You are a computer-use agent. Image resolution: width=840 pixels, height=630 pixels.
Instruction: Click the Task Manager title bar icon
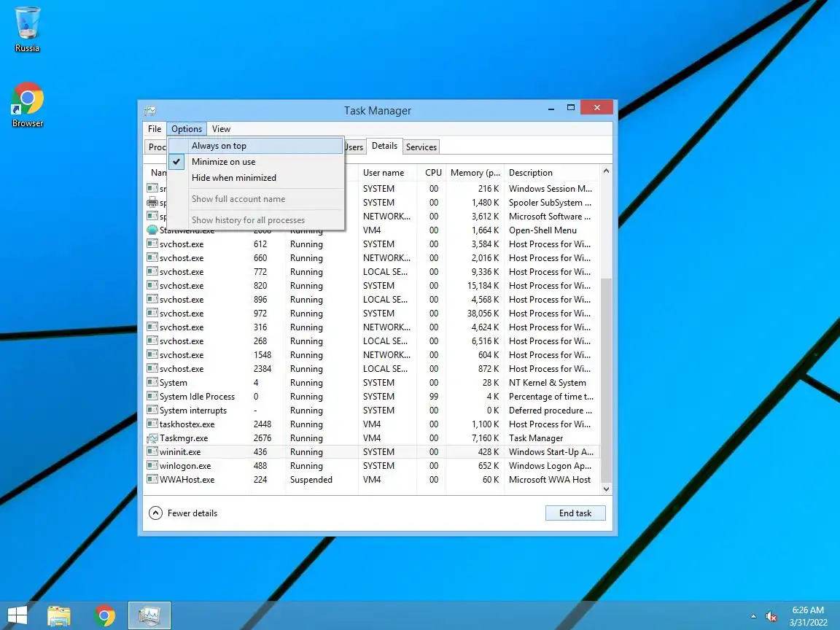pyautogui.click(x=150, y=111)
